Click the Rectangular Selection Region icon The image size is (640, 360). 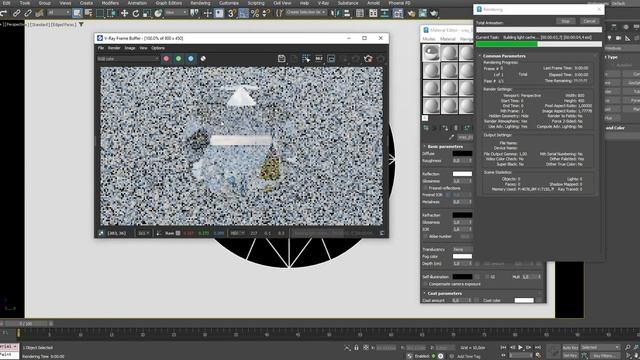click(100, 13)
